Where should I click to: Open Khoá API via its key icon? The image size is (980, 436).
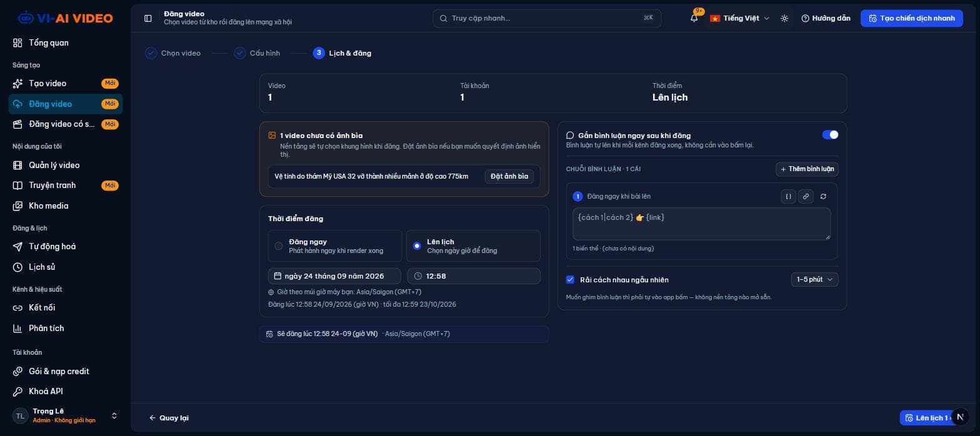(x=17, y=391)
